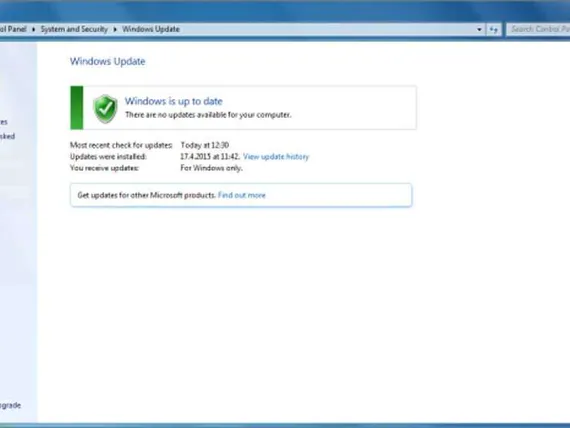Image resolution: width=570 pixels, height=428 pixels.
Task: Click the address bar refresh button
Action: point(494,29)
